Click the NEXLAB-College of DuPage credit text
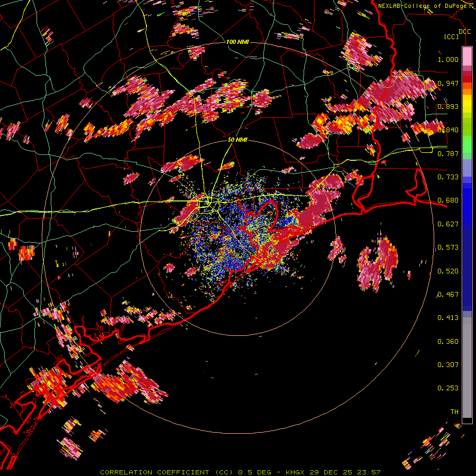The image size is (476, 476). pos(423,6)
